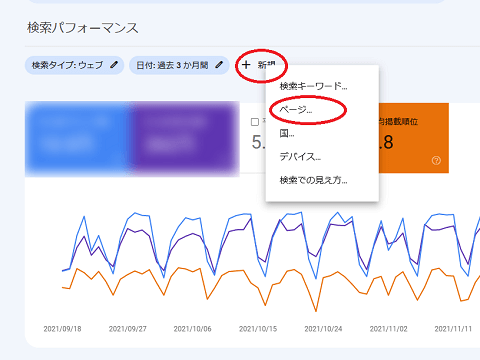Click the orange line's lowest dip in chart
480x360 pixels.
coord(316,311)
